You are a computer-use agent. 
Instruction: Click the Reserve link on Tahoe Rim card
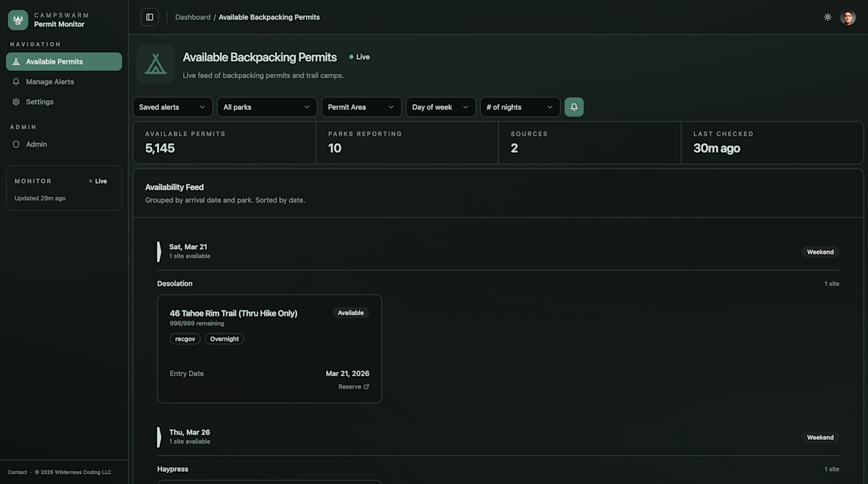pos(354,387)
